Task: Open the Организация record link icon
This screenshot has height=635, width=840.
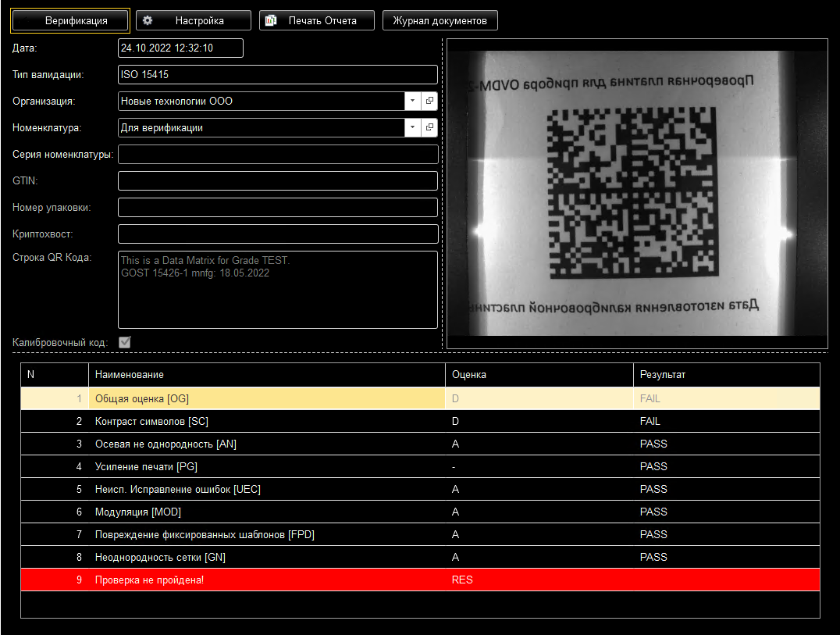Action: click(x=429, y=101)
